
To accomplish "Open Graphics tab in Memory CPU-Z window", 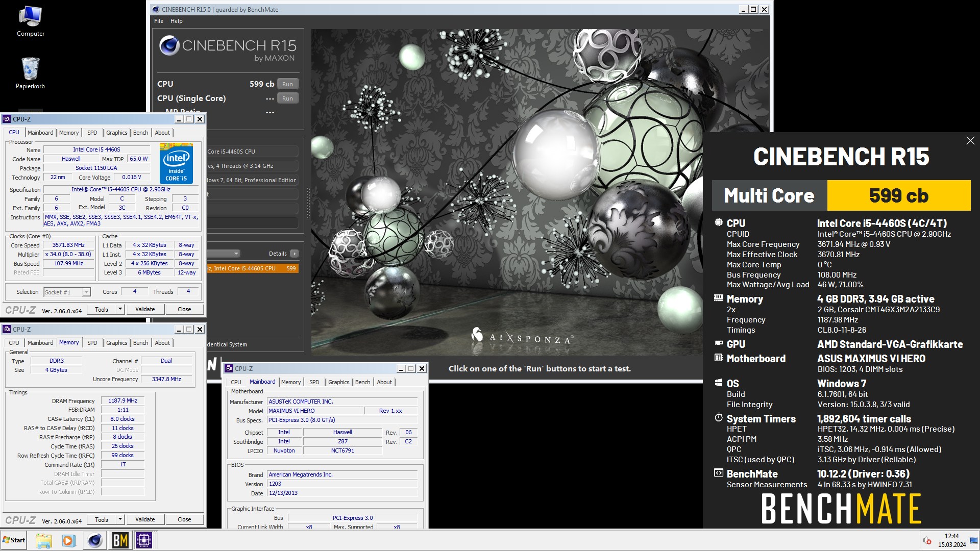I will 117,343.
